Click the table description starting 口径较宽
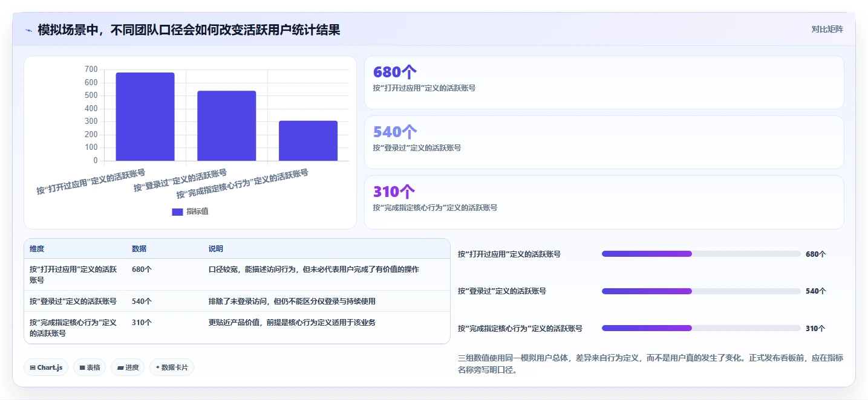The width and height of the screenshot is (868, 400). 314,269
